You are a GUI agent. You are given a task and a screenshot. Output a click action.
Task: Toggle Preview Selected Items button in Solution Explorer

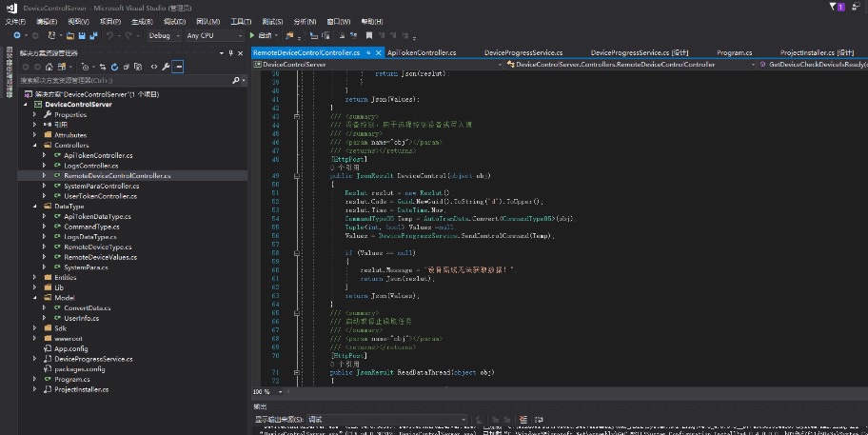pos(178,67)
